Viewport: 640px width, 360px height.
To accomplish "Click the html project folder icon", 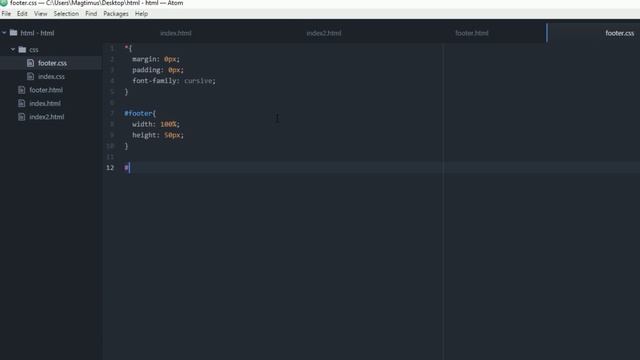I will click(x=13, y=33).
